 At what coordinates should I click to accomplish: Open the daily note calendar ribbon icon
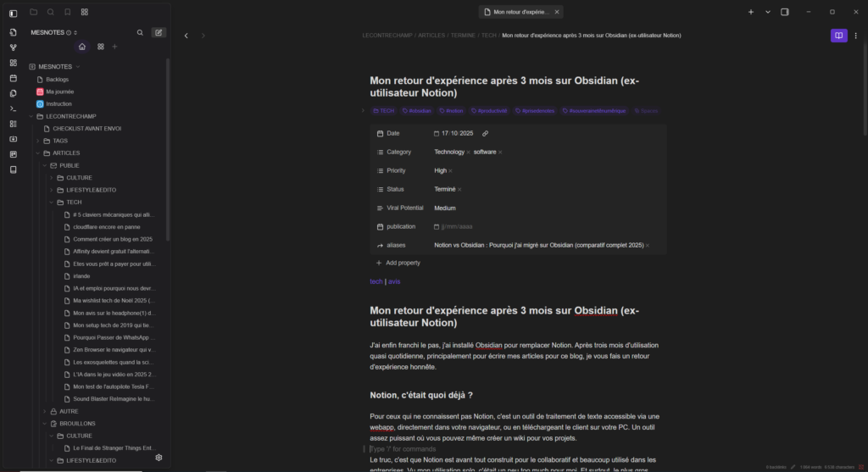click(x=14, y=78)
